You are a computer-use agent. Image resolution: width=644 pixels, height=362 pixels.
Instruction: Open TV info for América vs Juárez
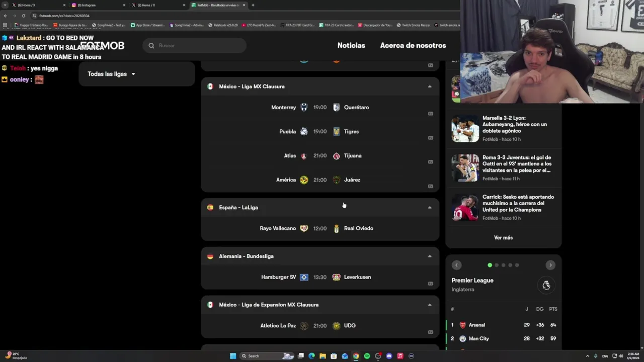click(x=430, y=186)
